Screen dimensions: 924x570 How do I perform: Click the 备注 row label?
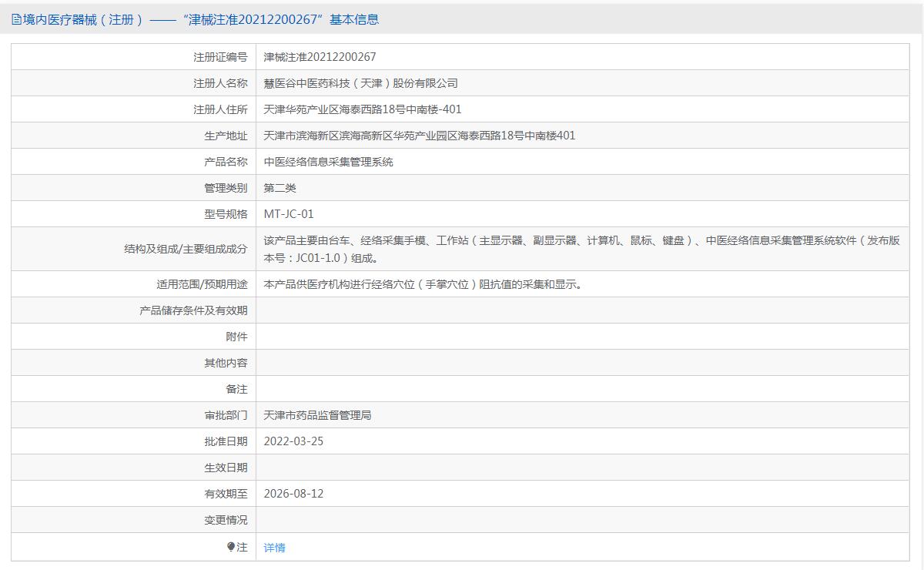pyautogui.click(x=236, y=389)
